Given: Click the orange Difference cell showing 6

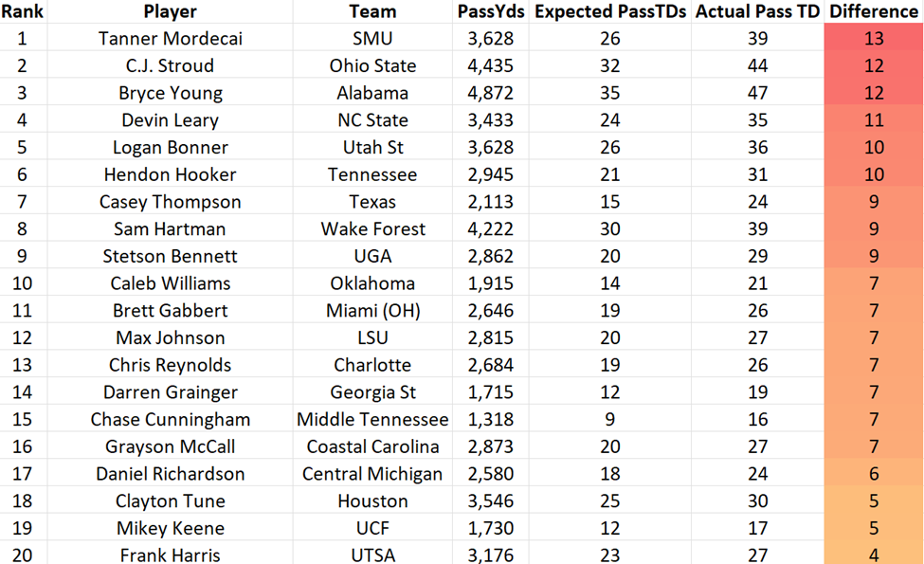Looking at the screenshot, I should 874,474.
